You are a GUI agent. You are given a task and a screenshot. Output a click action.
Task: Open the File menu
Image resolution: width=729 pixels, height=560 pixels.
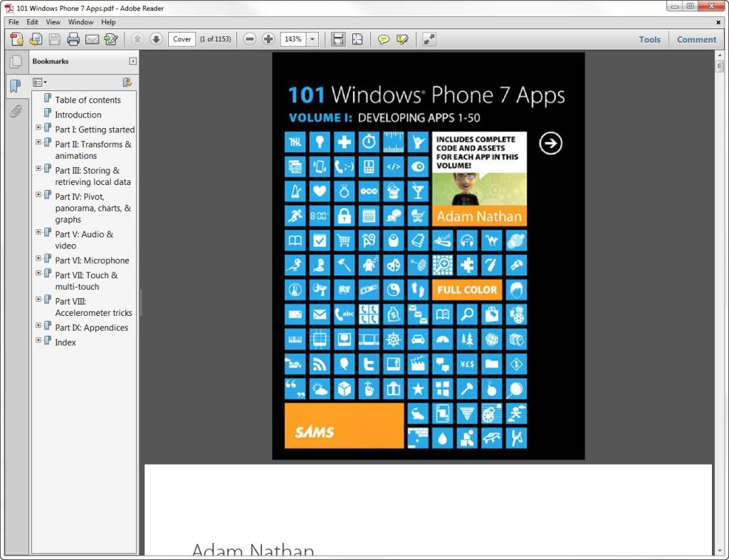click(x=14, y=22)
